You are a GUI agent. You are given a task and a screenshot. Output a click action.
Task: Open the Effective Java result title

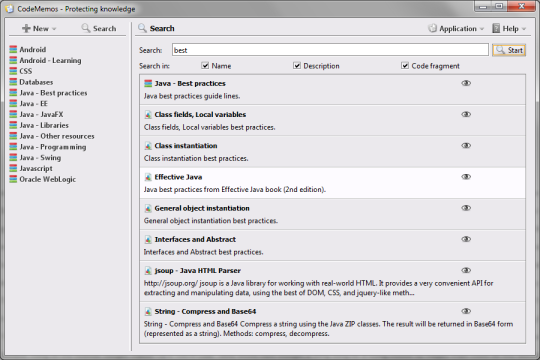(x=178, y=177)
